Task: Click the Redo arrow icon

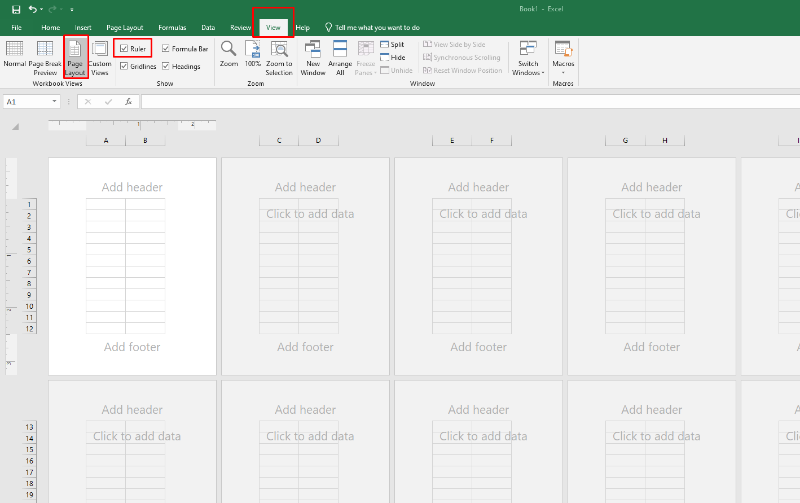Action: tap(52, 9)
